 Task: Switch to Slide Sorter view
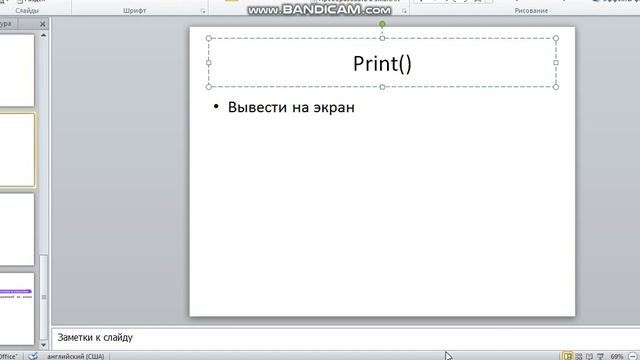tap(579, 356)
